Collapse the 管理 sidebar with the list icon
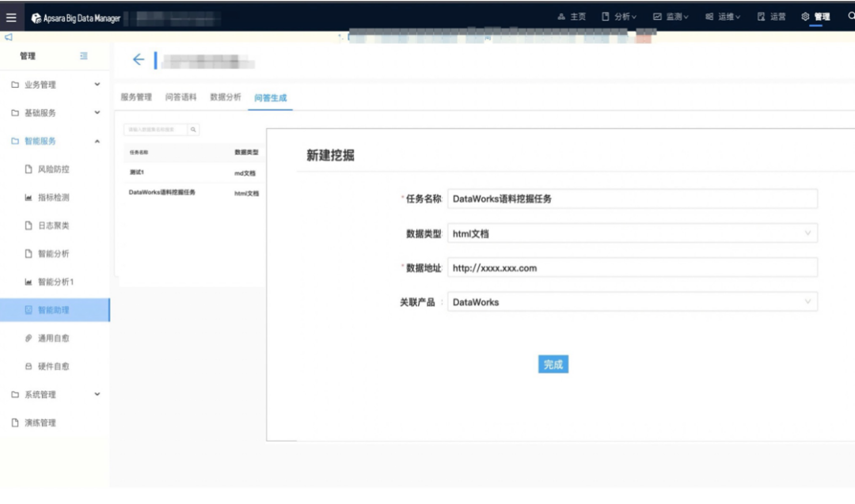Screen dimensions: 855x504 coord(83,55)
